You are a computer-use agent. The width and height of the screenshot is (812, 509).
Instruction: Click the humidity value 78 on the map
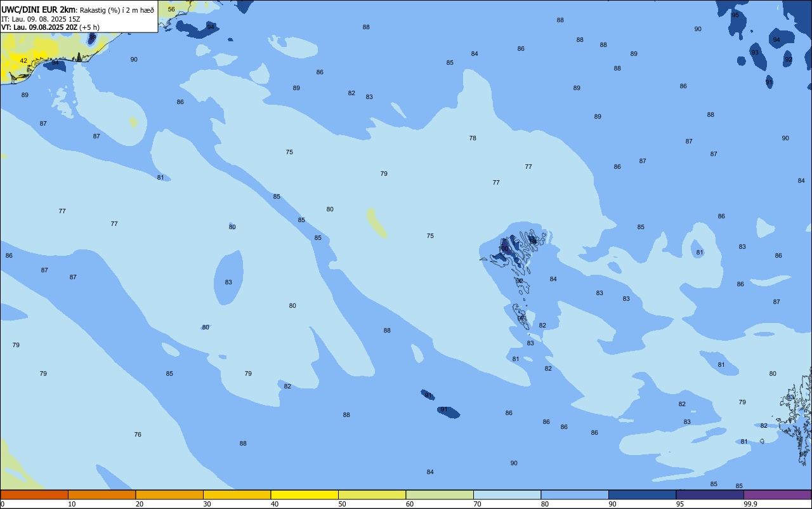point(473,138)
